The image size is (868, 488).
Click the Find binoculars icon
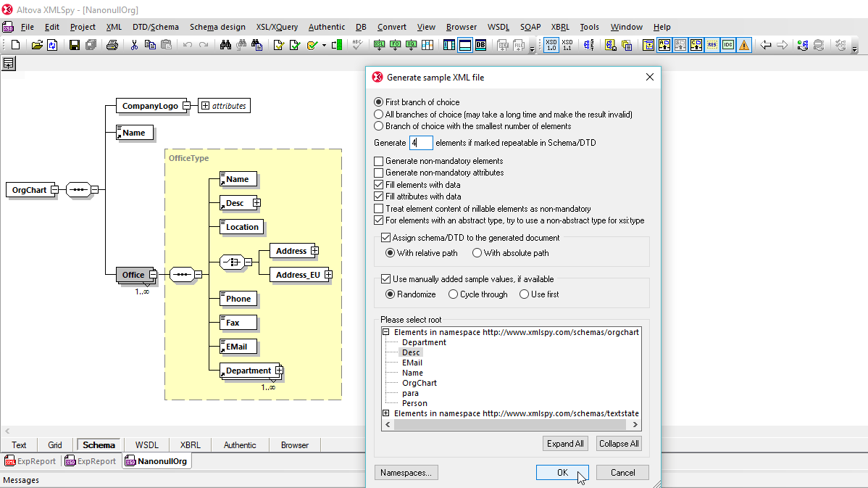point(225,45)
